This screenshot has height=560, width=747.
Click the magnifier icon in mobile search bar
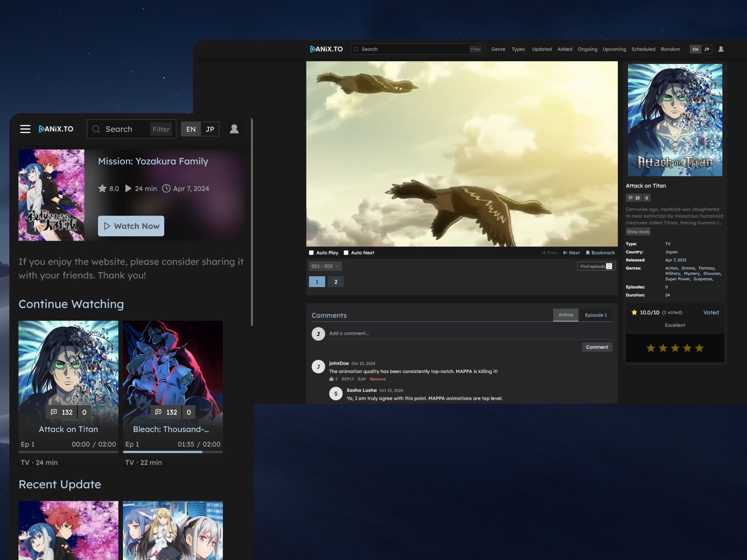point(96,129)
